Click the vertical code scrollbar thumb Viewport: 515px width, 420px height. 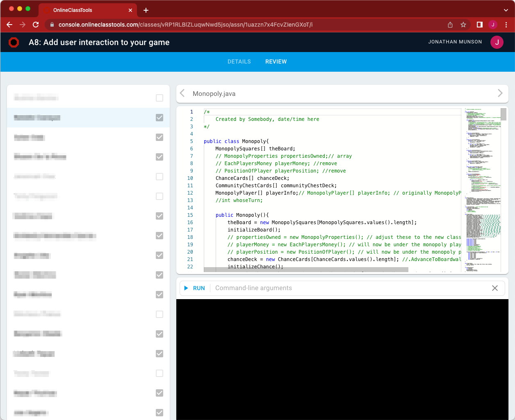[504, 114]
